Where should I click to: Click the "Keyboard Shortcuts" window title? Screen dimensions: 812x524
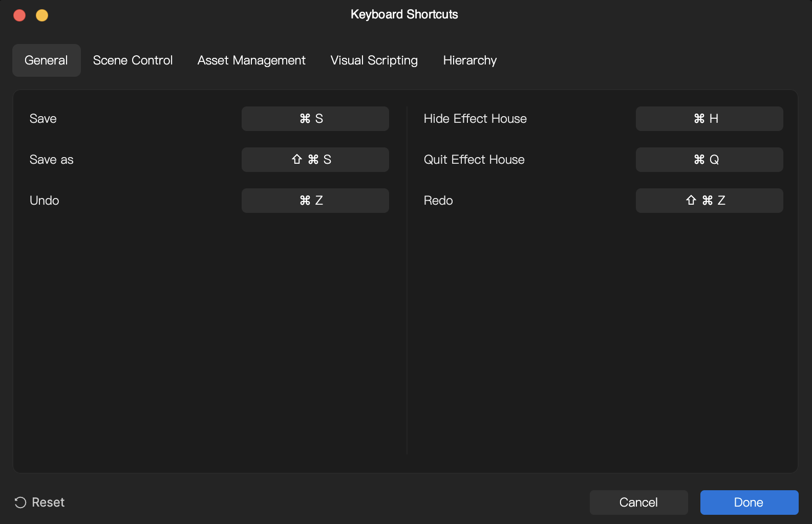tap(404, 14)
